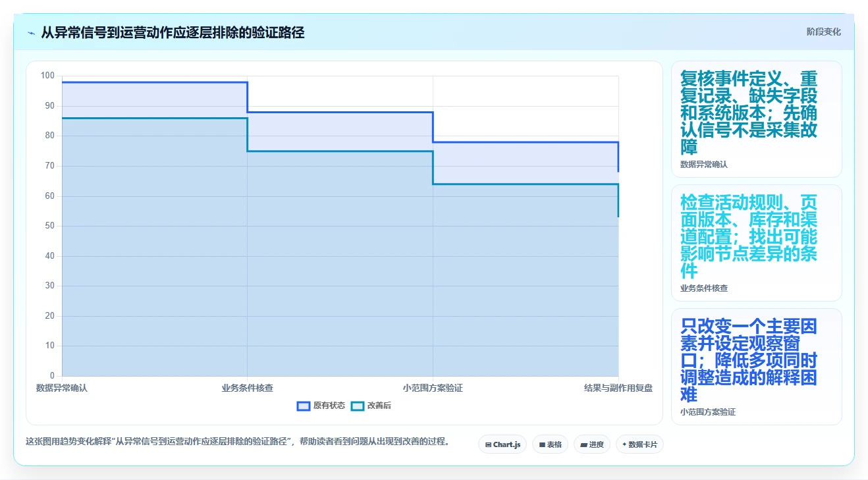This screenshot has width=868, height=480.
Task: Click the 检查活动规则 headline text
Action: coord(749,236)
